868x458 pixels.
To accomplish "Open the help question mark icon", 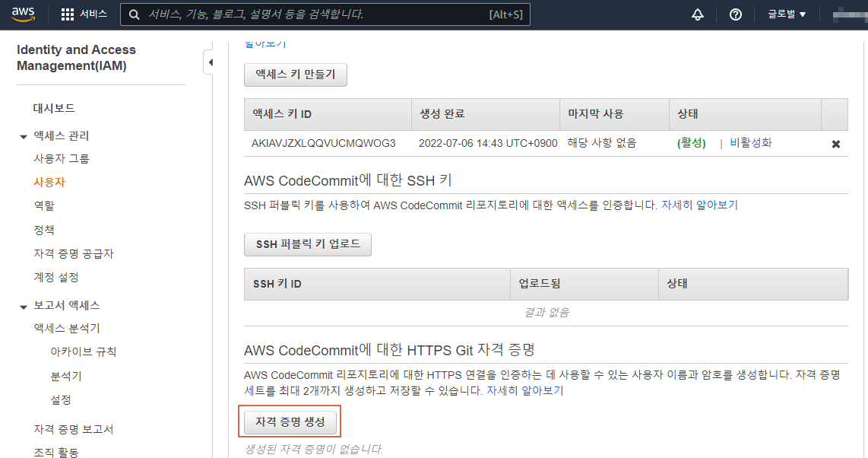I will (x=735, y=14).
